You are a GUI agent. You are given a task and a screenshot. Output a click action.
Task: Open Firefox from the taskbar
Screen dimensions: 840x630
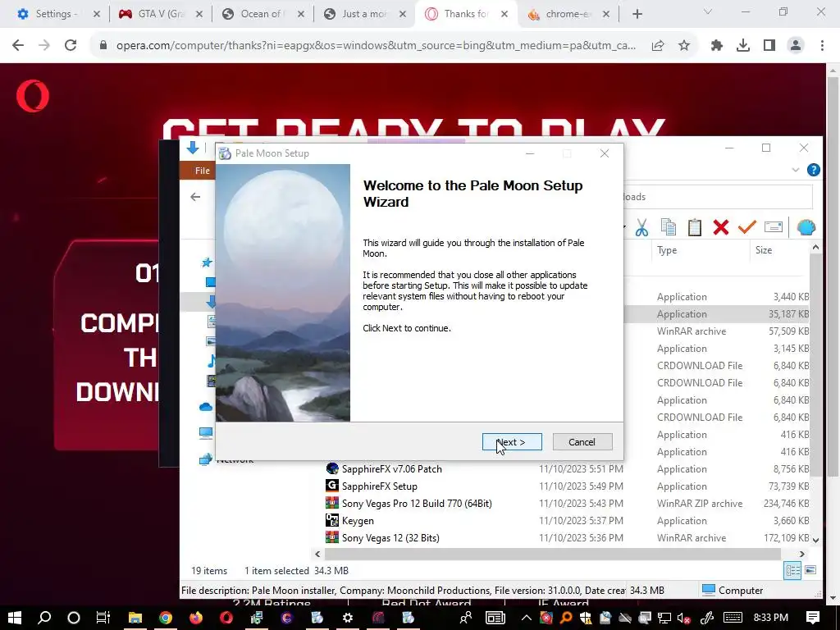click(196, 618)
